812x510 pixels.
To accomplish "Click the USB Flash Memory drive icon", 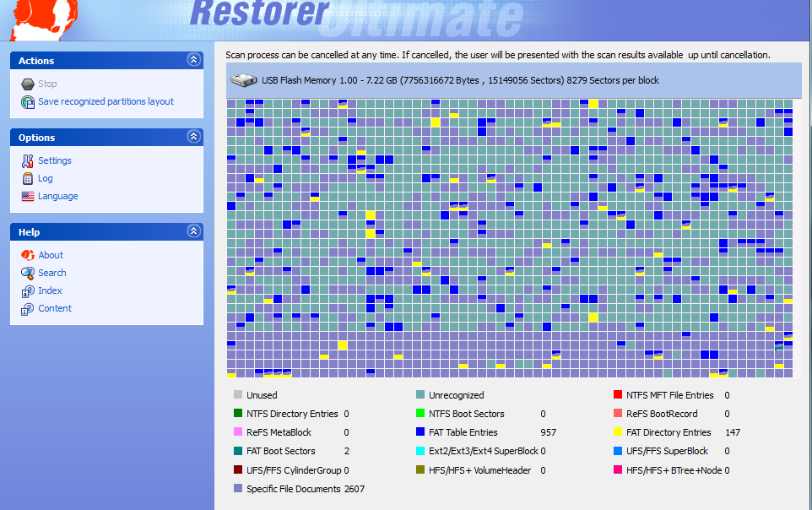I will 243,80.
